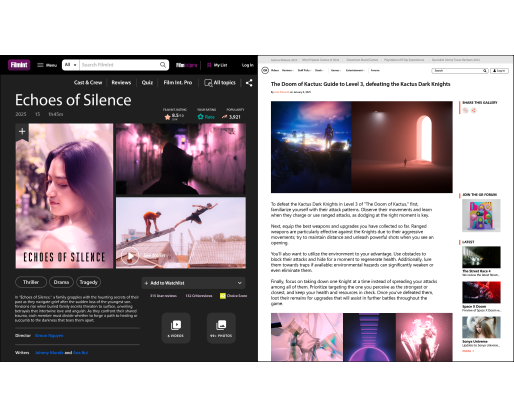Open the hooded figure still photo
The image size is (514, 418).
tap(181, 159)
